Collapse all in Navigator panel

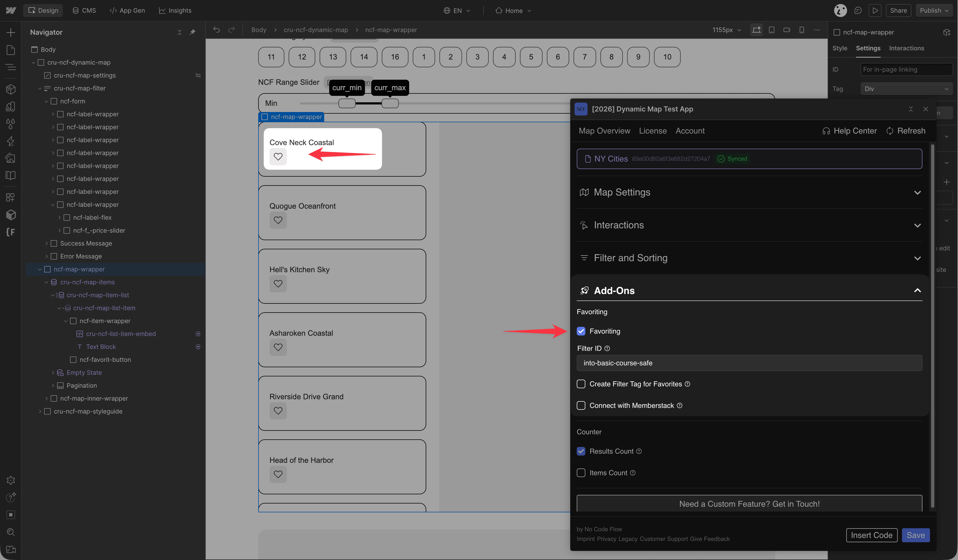coord(179,32)
